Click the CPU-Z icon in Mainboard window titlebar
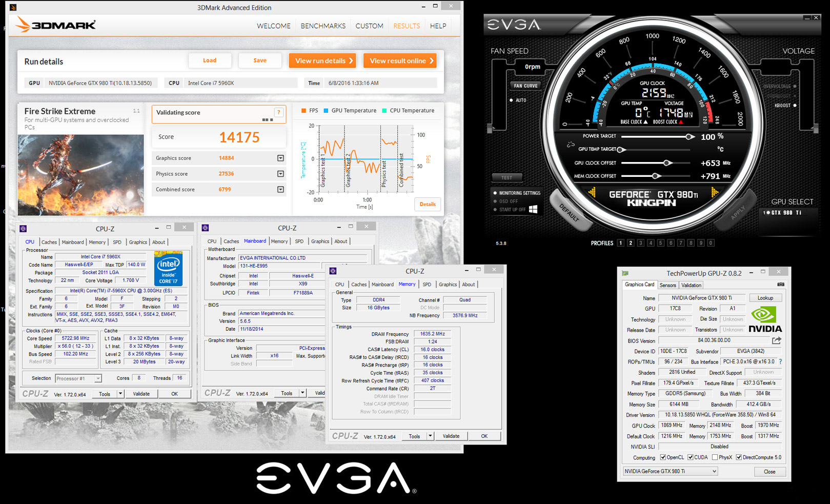Viewport: 830px width, 504px height. click(x=206, y=228)
